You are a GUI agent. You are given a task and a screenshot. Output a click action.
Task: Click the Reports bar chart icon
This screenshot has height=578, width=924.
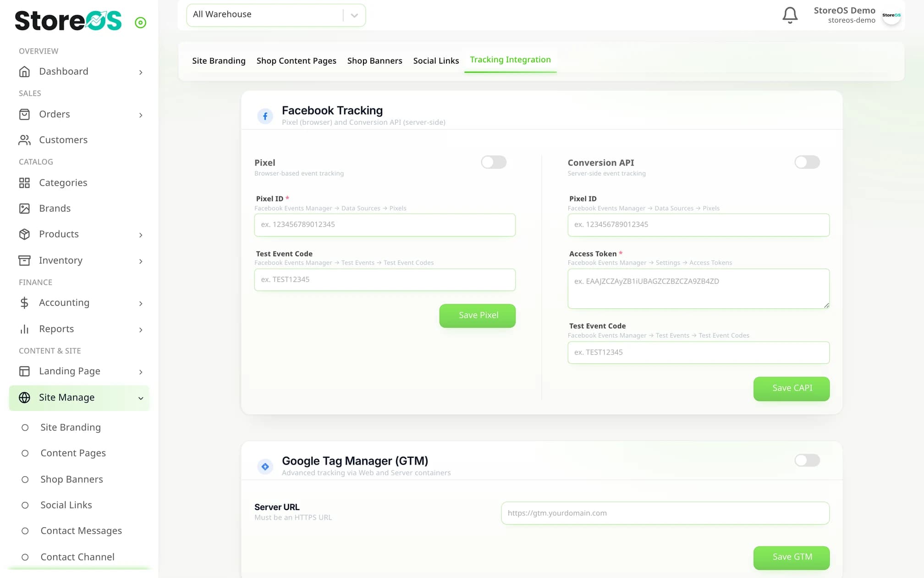click(x=24, y=329)
